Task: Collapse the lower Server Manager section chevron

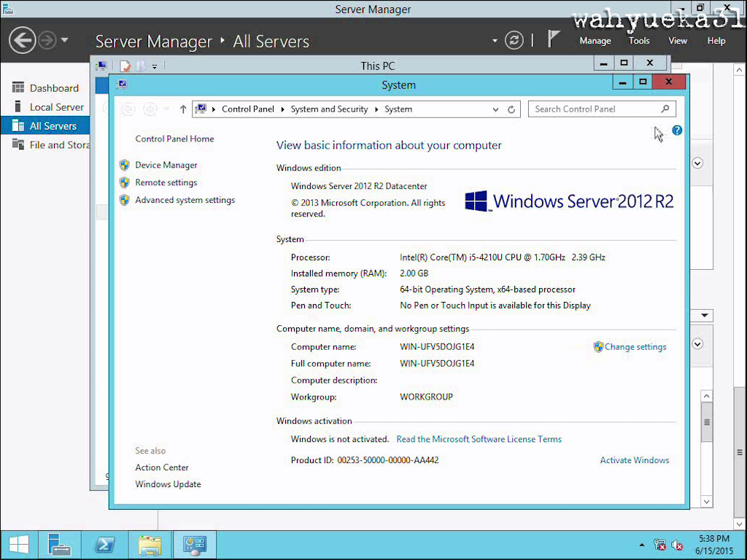Action: 697,344
